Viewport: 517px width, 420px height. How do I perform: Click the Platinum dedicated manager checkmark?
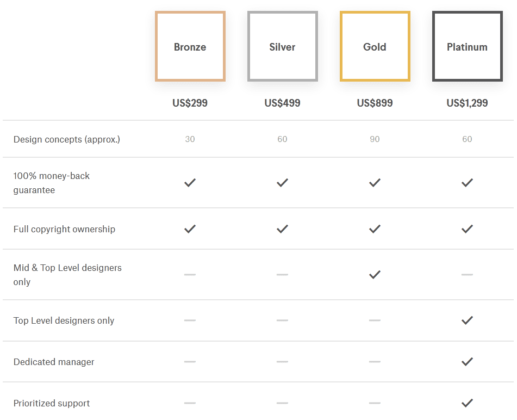click(x=467, y=362)
